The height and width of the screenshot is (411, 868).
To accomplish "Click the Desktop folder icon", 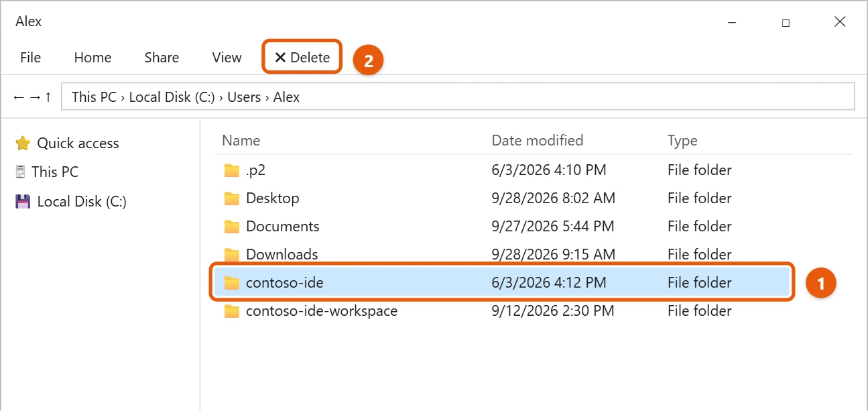I will 232,198.
